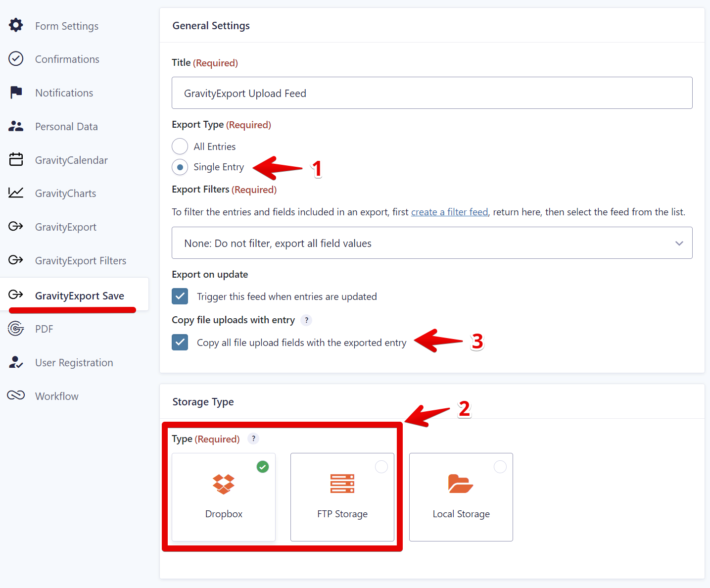Select the FTP Storage radio circle
The width and height of the screenshot is (710, 588).
pyautogui.click(x=381, y=467)
